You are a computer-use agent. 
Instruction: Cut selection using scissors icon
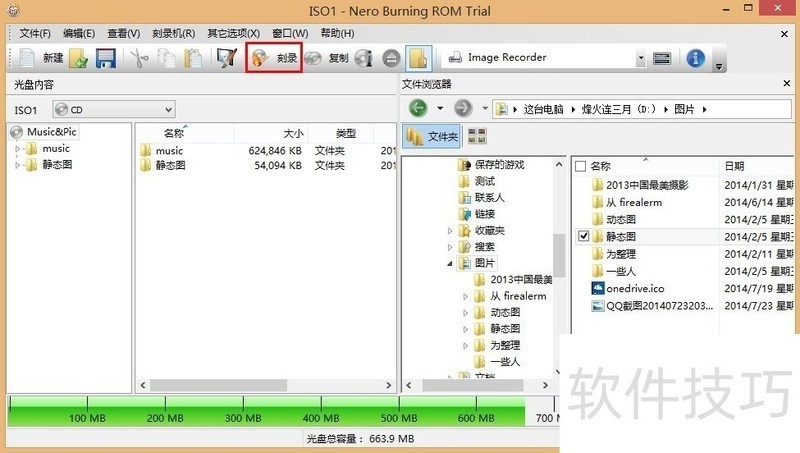[139, 58]
